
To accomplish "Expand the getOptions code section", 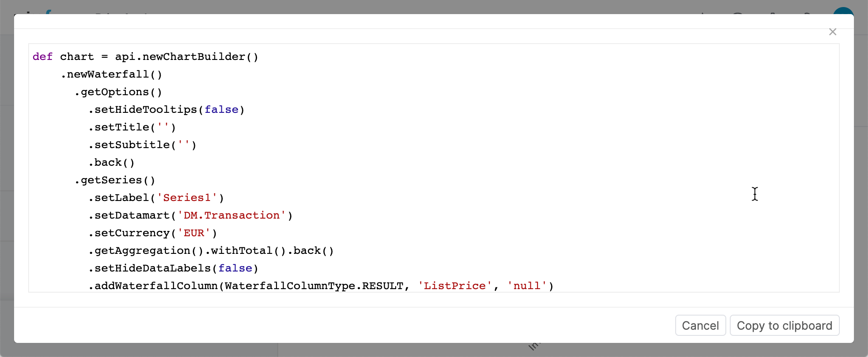I will click(118, 92).
